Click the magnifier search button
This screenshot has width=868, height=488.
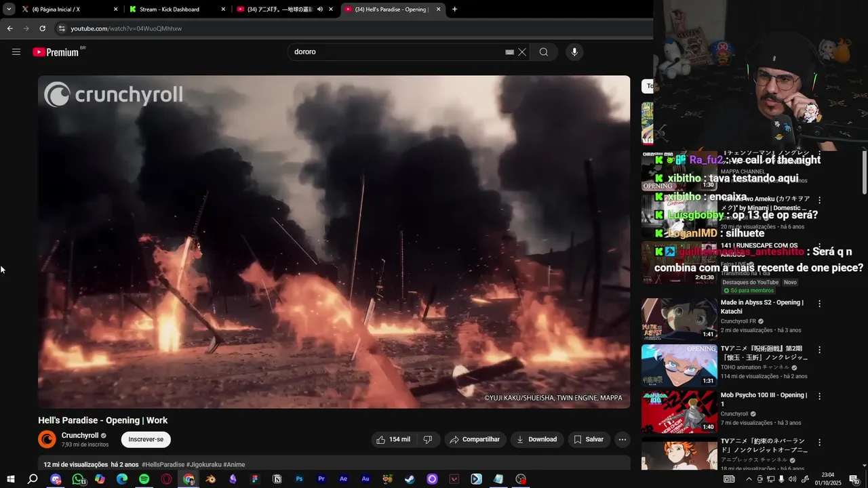544,52
